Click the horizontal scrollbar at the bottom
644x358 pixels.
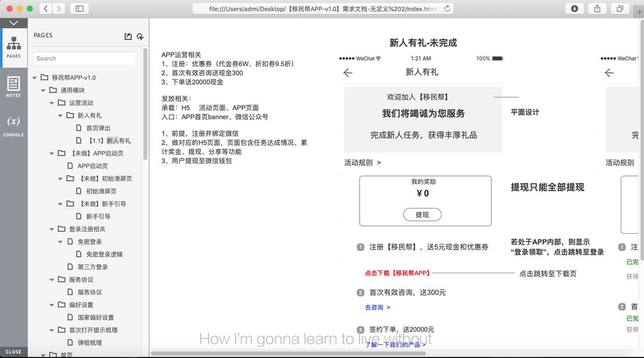coord(288,353)
